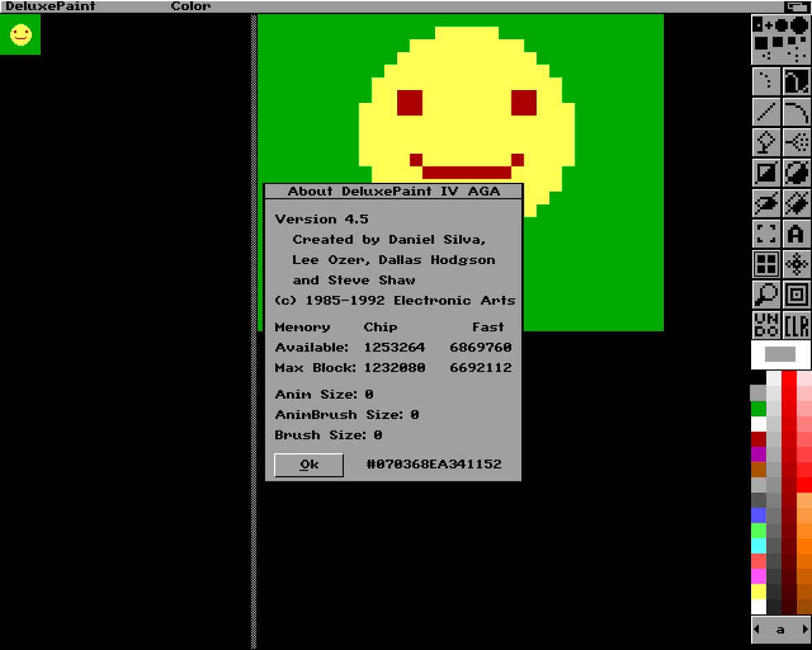Click the palette page label 'a'
Screen dimensions: 812x650
[x=780, y=630]
